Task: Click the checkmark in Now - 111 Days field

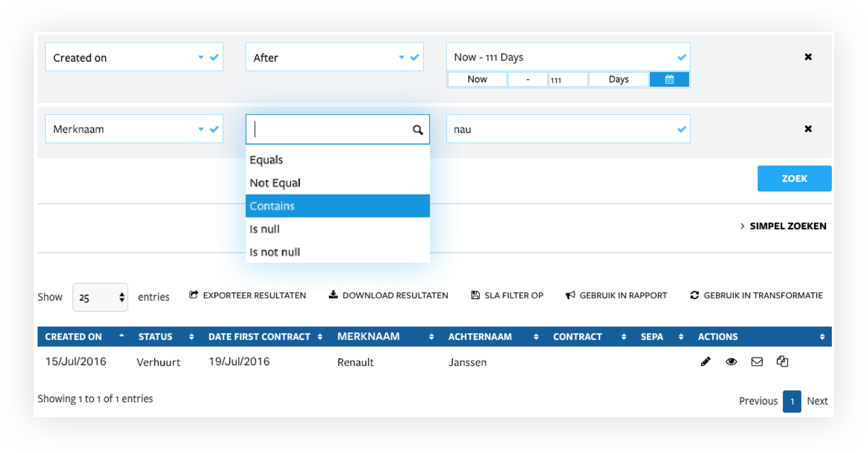Action: pos(682,57)
